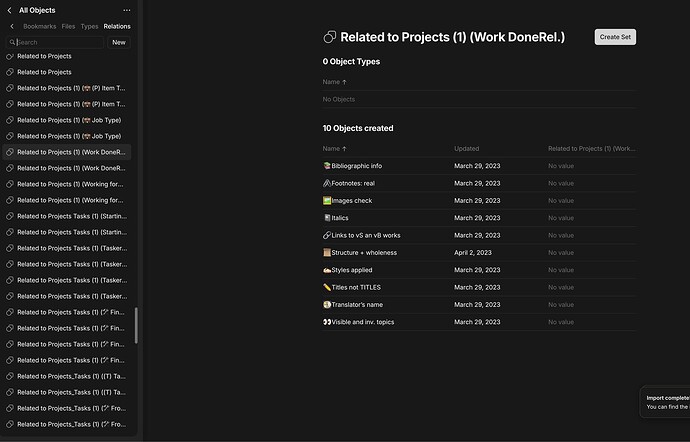Click the All Objects sidebar title

tap(37, 10)
